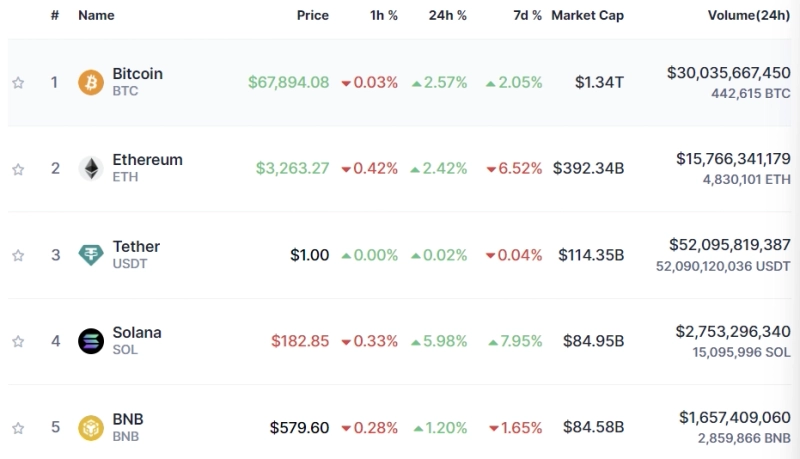Viewport: 800px width, 459px height.
Task: Open the Bitcoin name link
Action: coord(137,74)
